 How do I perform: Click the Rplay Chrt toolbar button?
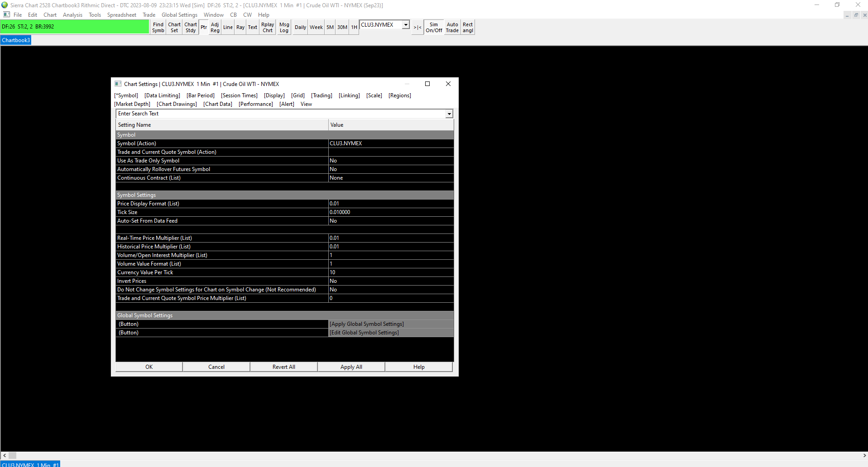[268, 27]
